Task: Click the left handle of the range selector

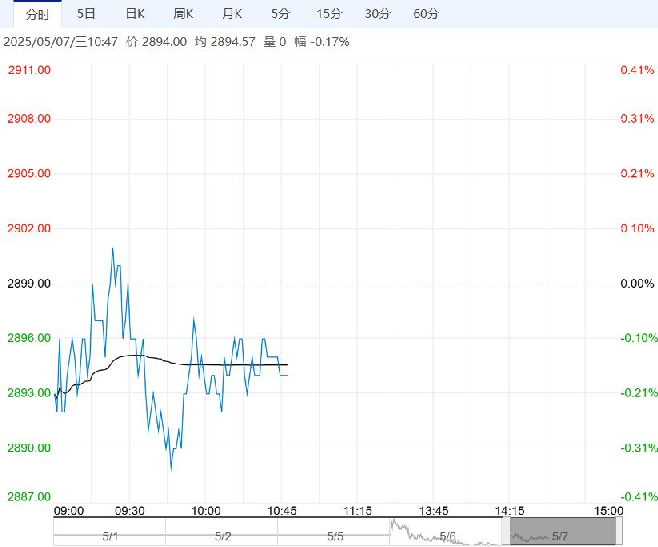Action: point(506,532)
